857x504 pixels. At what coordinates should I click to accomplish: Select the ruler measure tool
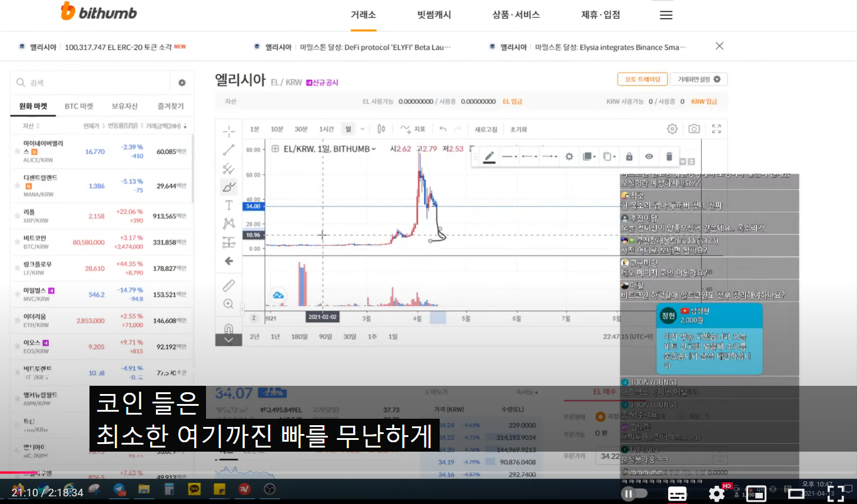tap(229, 286)
